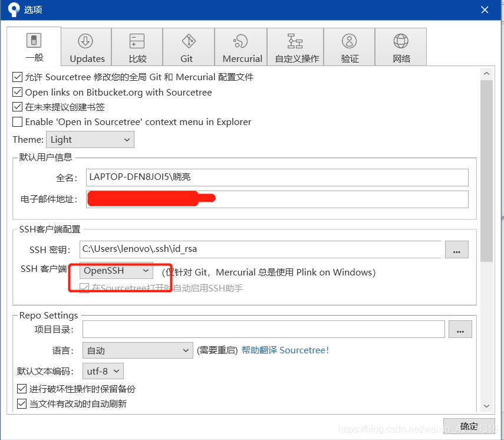Browse for project directory with ... button
This screenshot has width=504, height=440.
click(460, 329)
